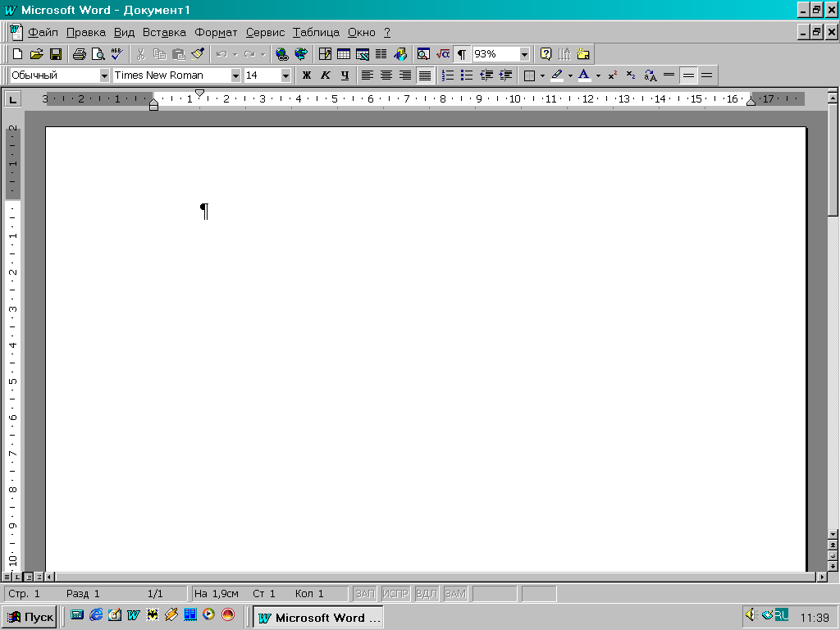Screen dimensions: 840x630
Task: Open the Правка menu
Action: [x=85, y=33]
